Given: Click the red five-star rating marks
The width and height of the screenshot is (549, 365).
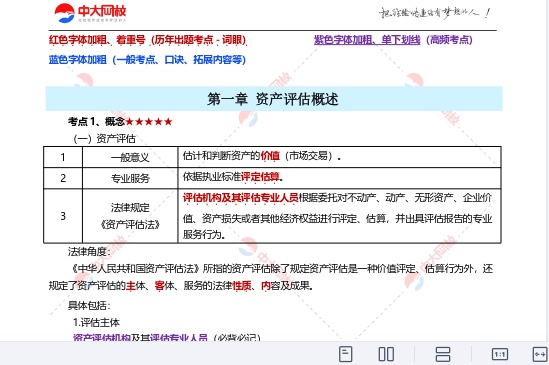Looking at the screenshot, I should (x=149, y=122).
